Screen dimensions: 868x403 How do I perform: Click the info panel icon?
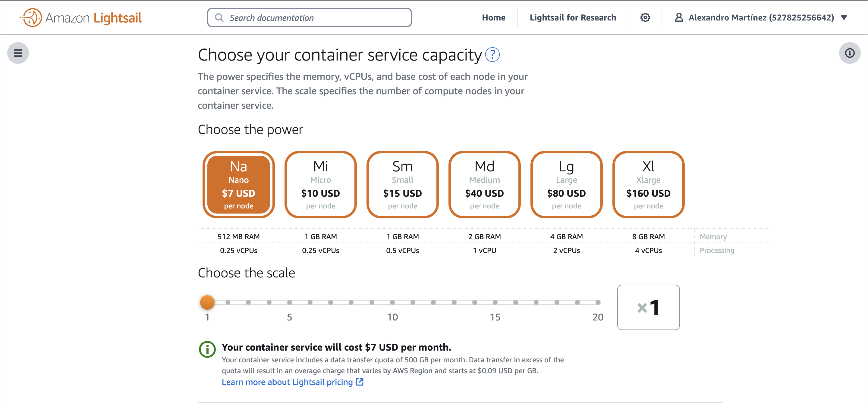(x=850, y=53)
